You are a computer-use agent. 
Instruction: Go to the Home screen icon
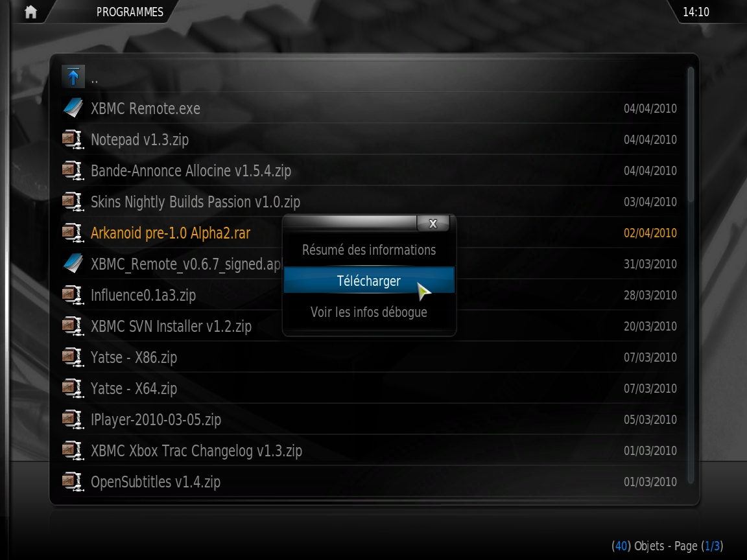[30, 12]
